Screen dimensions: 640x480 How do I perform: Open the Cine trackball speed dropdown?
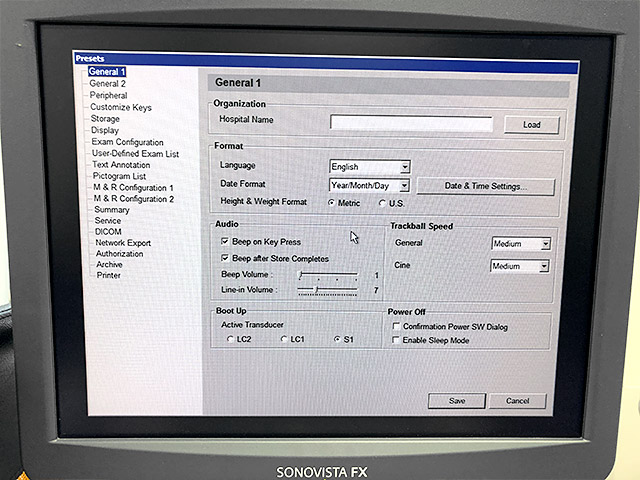click(520, 267)
